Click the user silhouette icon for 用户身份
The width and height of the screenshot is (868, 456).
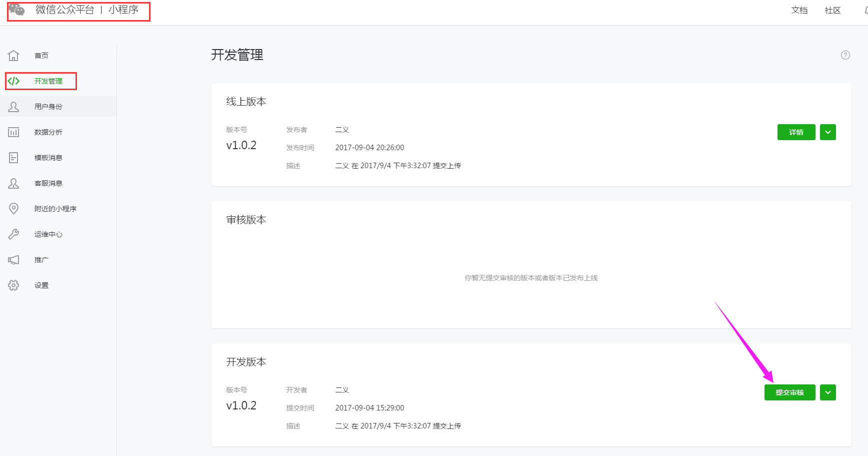point(13,107)
